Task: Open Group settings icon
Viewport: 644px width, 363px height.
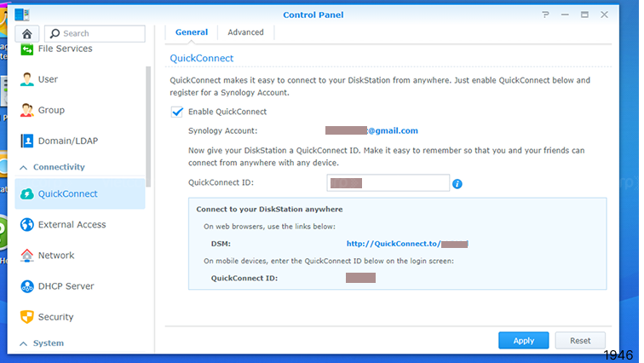Action: pyautogui.click(x=27, y=110)
